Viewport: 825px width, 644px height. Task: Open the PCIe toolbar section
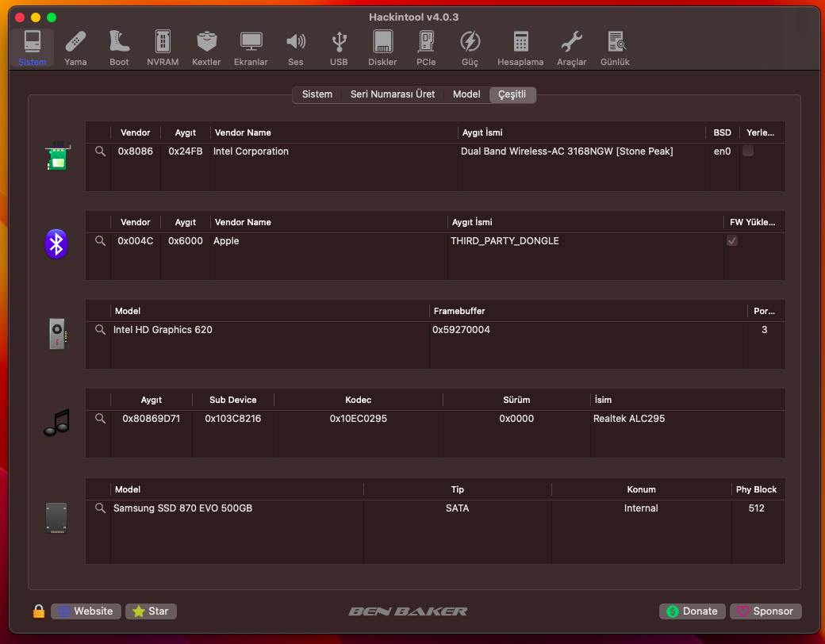(x=426, y=48)
